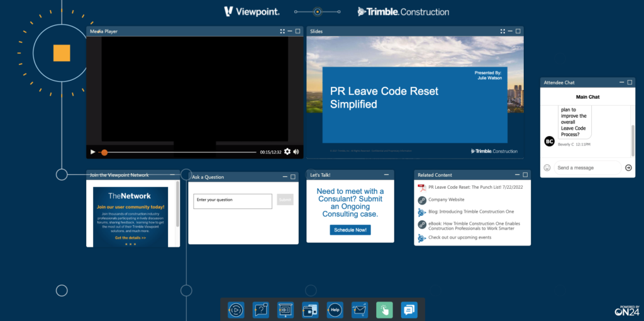Click the Send a message field
This screenshot has width=644, height=321.
[587, 167]
